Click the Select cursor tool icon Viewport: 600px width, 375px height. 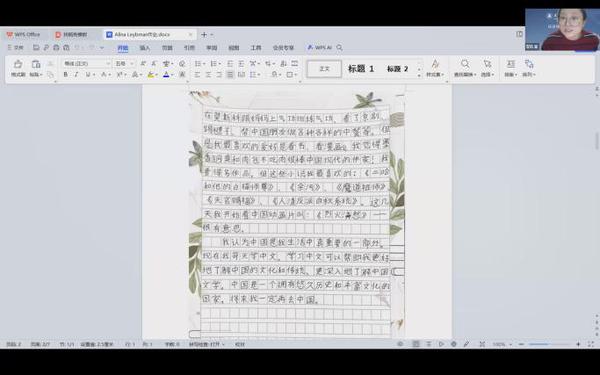click(487, 64)
